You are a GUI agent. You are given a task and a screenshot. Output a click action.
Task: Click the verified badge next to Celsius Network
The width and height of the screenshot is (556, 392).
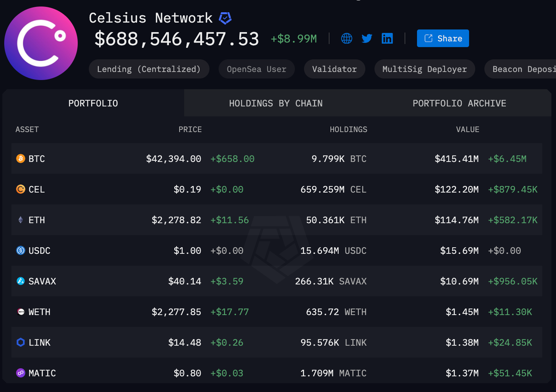[225, 18]
